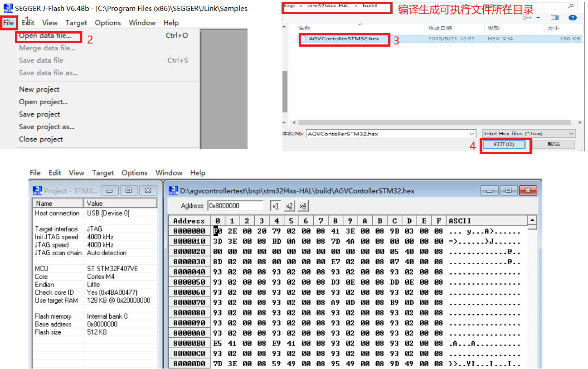
Task: Click address row 80000B0 in hex view
Action: pos(190,343)
